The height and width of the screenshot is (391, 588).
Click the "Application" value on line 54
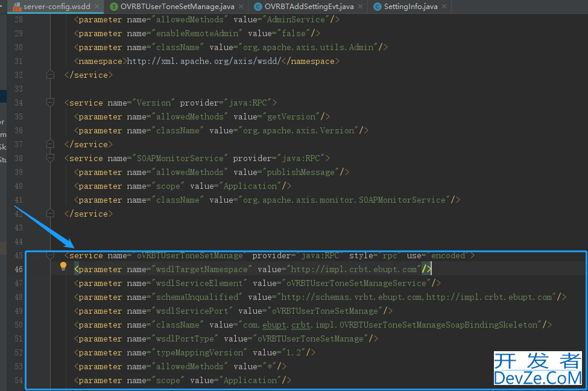pos(250,381)
